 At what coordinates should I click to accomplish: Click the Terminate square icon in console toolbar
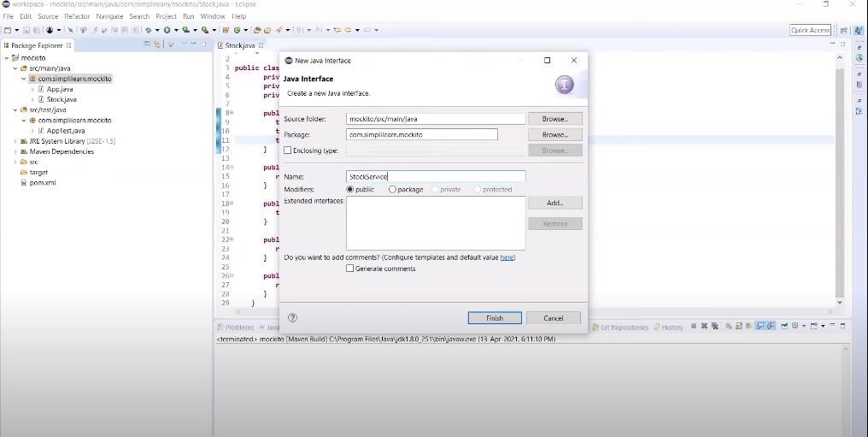click(x=694, y=326)
